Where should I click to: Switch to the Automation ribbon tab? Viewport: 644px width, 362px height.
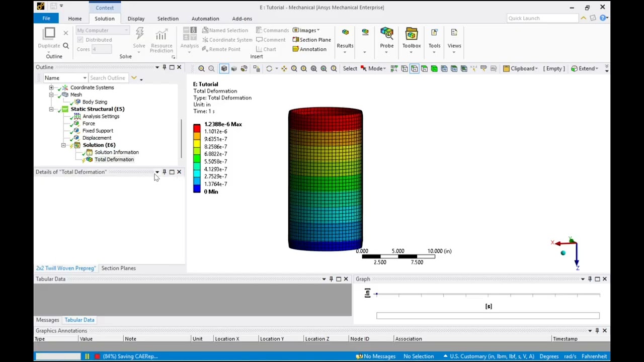205,19
